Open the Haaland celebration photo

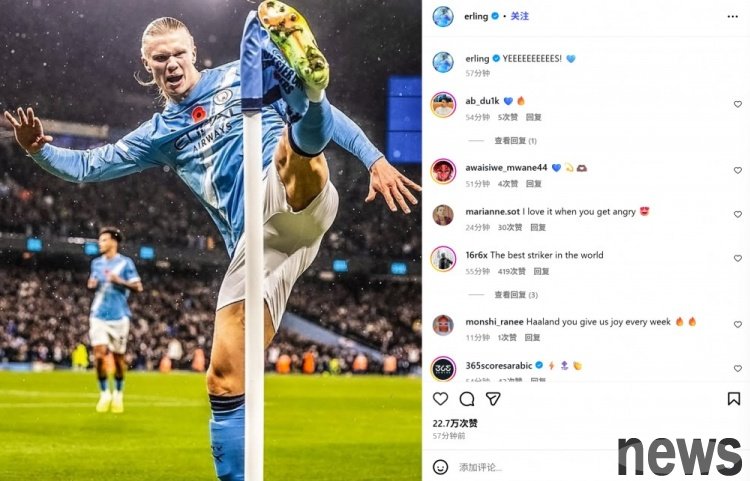click(210, 240)
